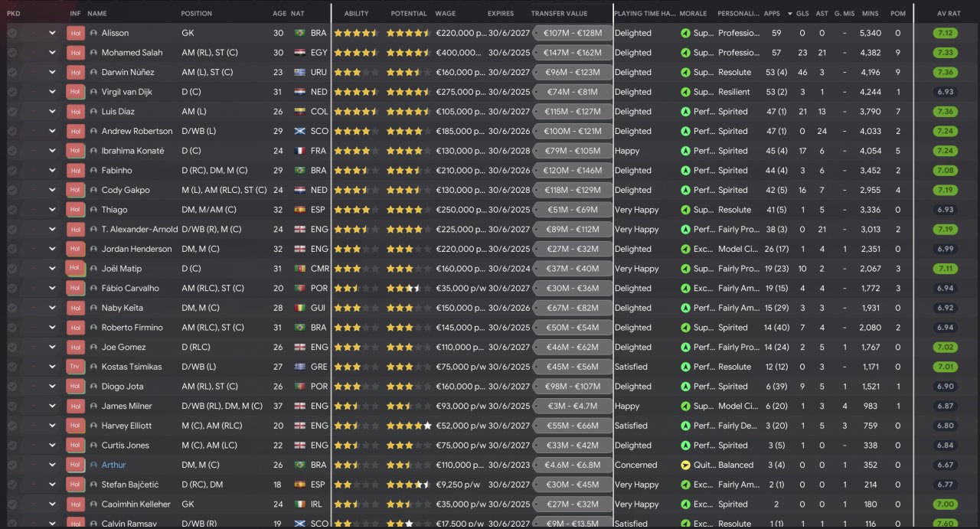This screenshot has width=980, height=529.
Task: Click the Hol status badge for Mohamed Salah
Action: (x=75, y=53)
